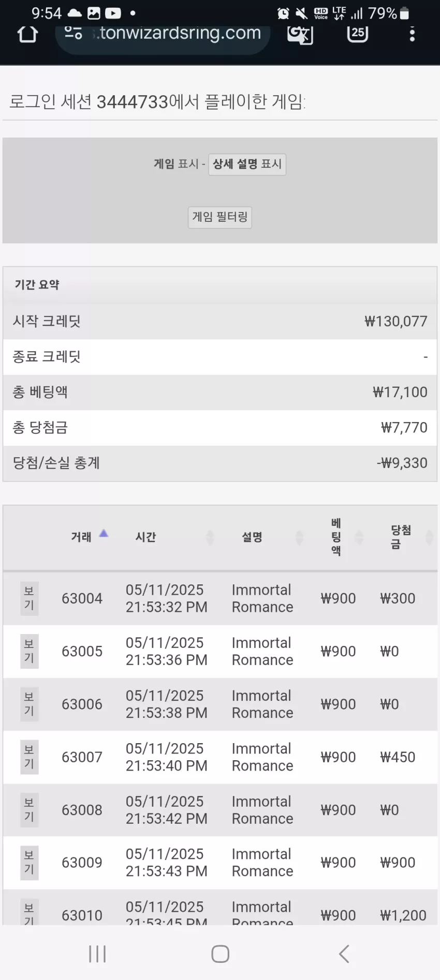
Task: Tap the Android back navigation arrow
Action: click(344, 954)
